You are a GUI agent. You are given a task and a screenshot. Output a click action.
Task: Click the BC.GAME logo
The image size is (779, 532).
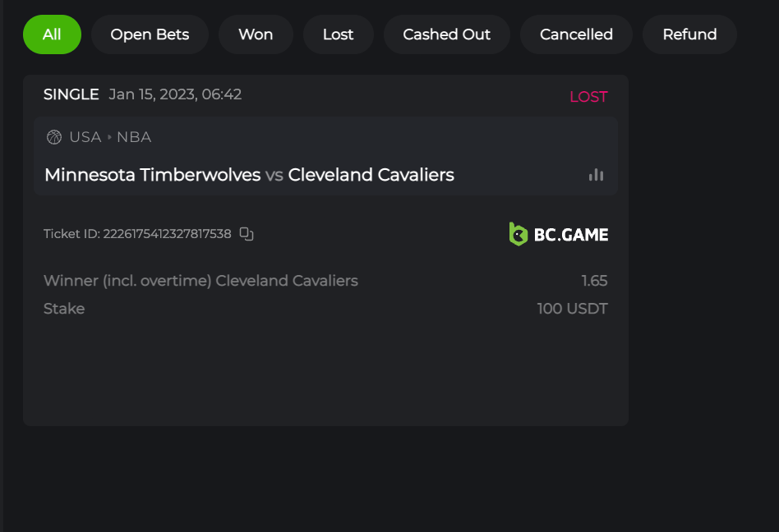(559, 234)
